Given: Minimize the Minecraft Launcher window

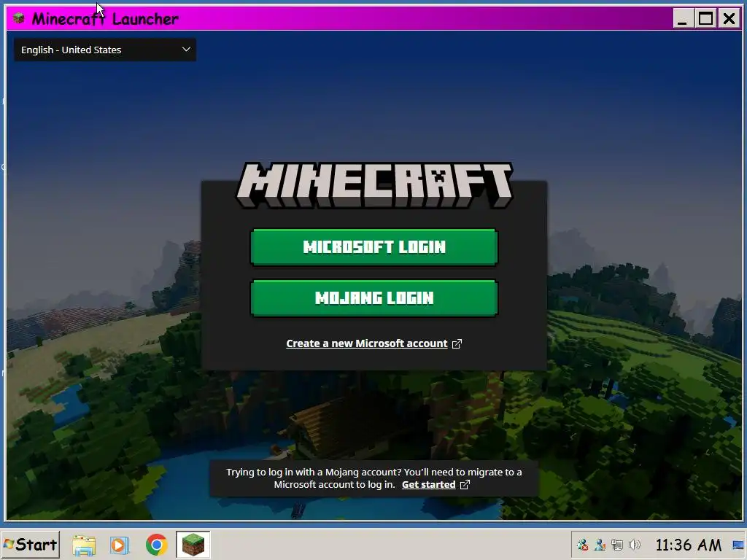Looking at the screenshot, I should point(683,19).
